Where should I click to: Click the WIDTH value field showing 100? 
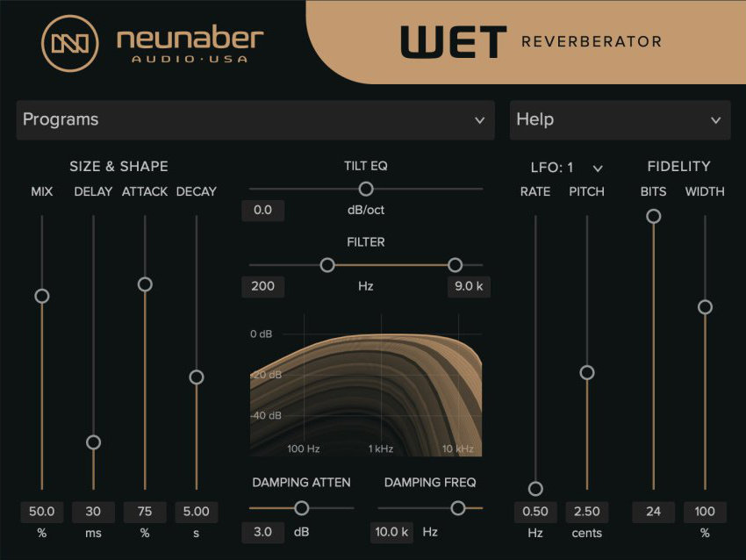705,512
